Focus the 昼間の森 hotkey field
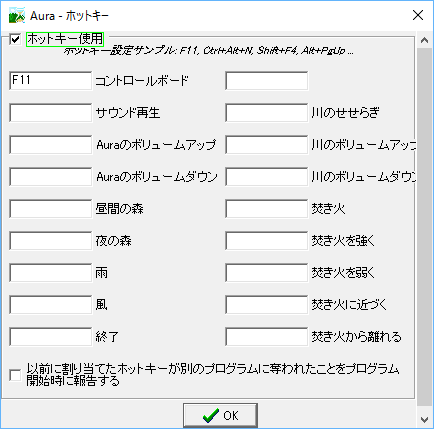The width and height of the screenshot is (434, 429). (x=50, y=209)
